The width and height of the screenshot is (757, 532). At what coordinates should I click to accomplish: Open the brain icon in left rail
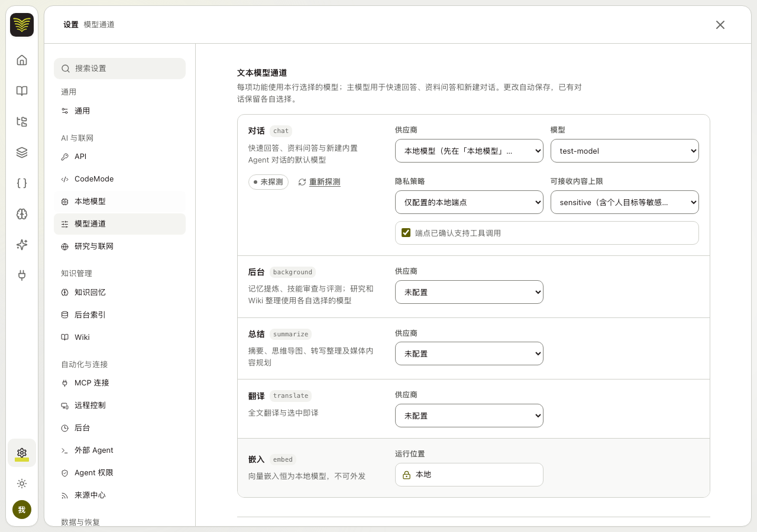[22, 213]
